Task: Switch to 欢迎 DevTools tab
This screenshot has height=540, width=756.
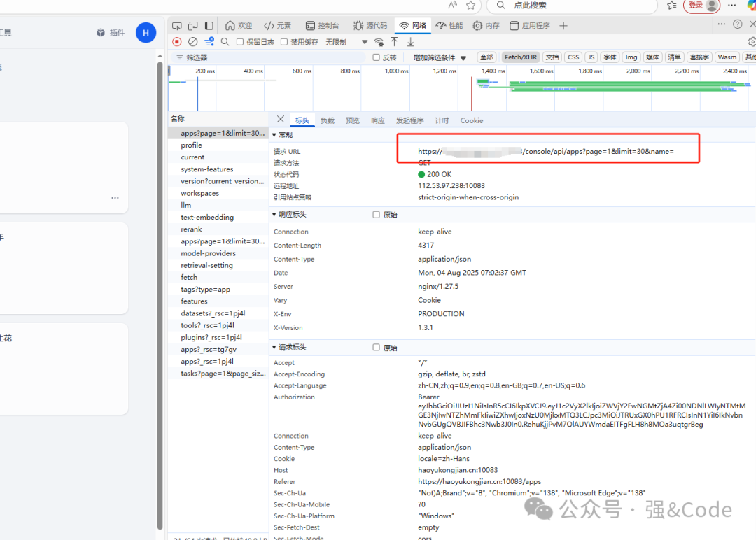Action: coord(239,25)
